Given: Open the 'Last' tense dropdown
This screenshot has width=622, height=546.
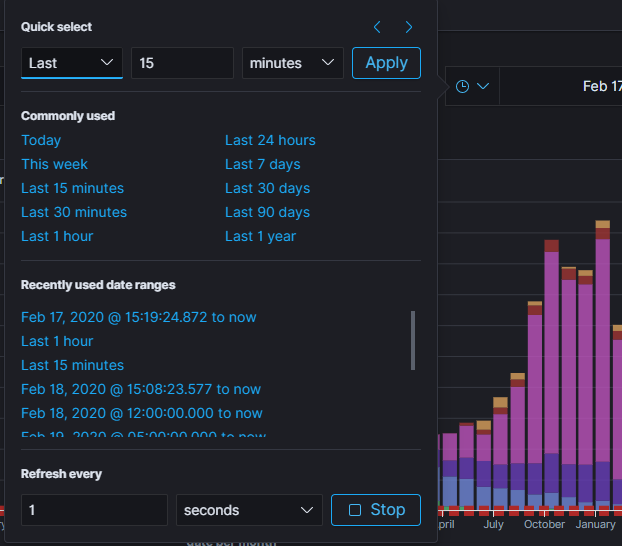Looking at the screenshot, I should pyautogui.click(x=72, y=63).
